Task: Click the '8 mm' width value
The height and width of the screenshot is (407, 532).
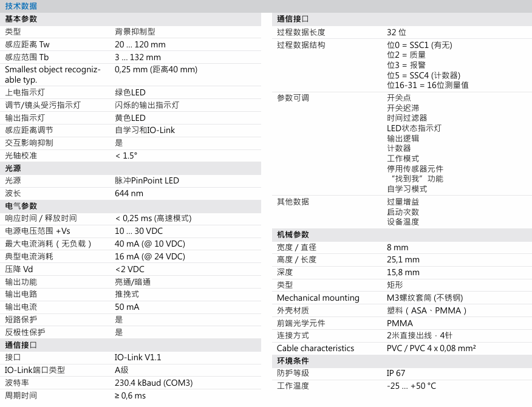Action: pos(397,247)
